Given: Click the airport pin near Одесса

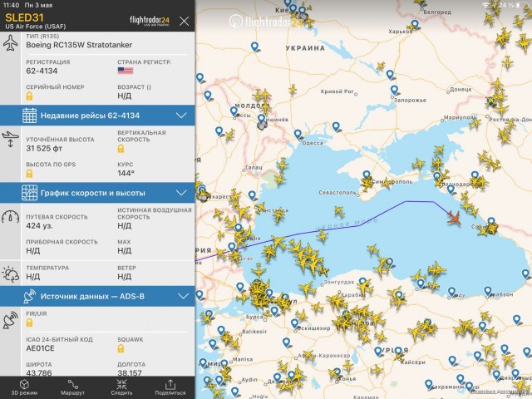Looking at the screenshot, I should 298,135.
